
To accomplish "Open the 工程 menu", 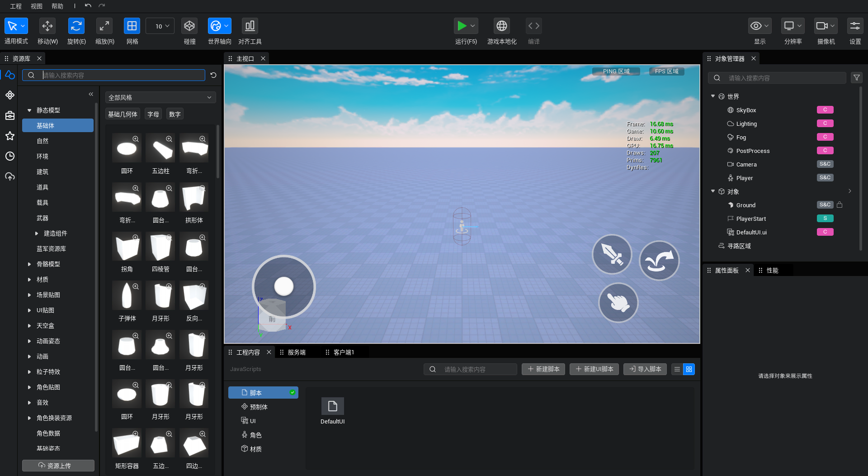I will 16,6.
